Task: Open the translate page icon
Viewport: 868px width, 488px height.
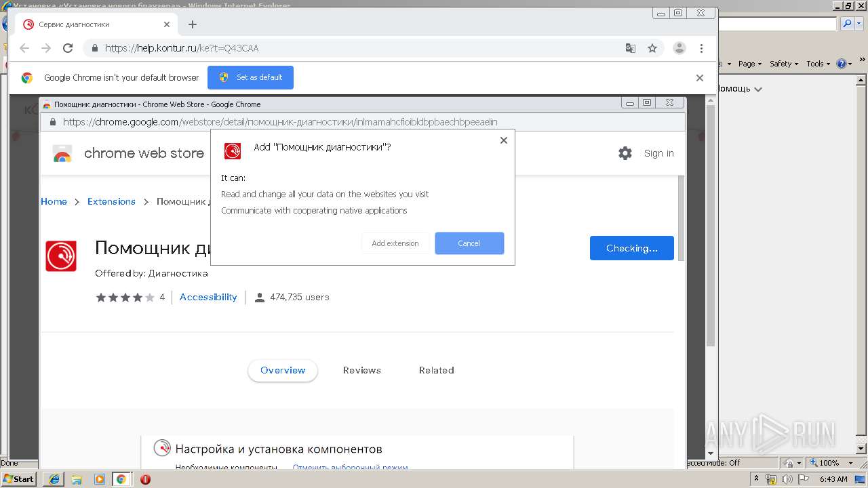Action: pos(631,48)
